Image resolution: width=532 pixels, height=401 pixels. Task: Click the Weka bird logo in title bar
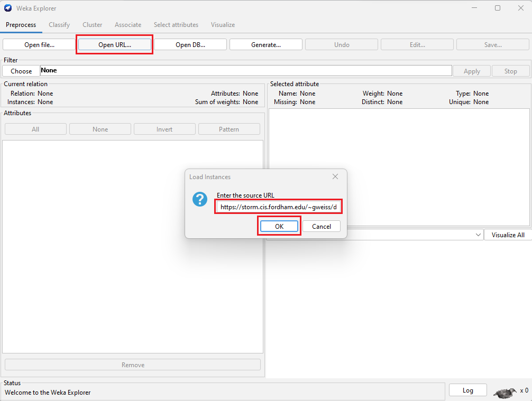[x=8, y=8]
